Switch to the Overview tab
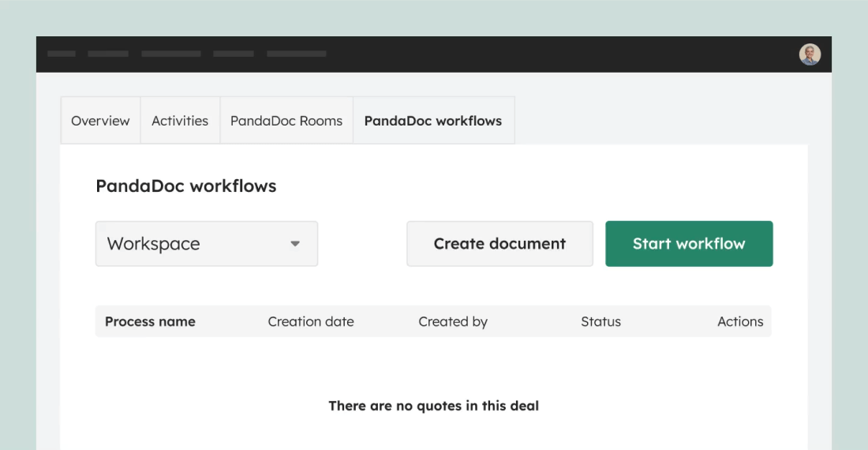The height and width of the screenshot is (450, 868). (100, 121)
